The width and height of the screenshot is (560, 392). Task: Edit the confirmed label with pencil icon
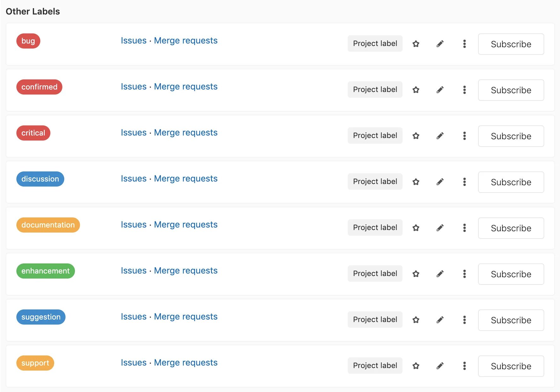point(440,90)
